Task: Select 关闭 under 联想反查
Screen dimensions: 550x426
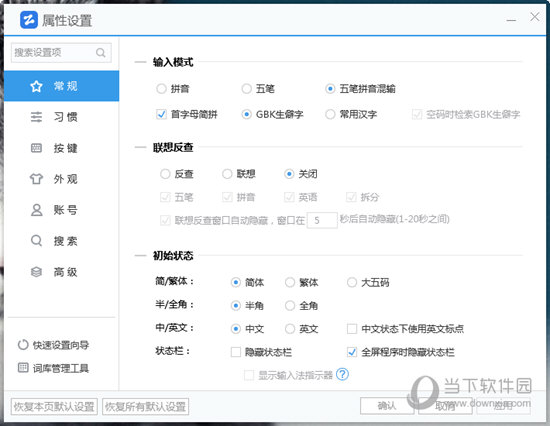Action: coord(289,174)
